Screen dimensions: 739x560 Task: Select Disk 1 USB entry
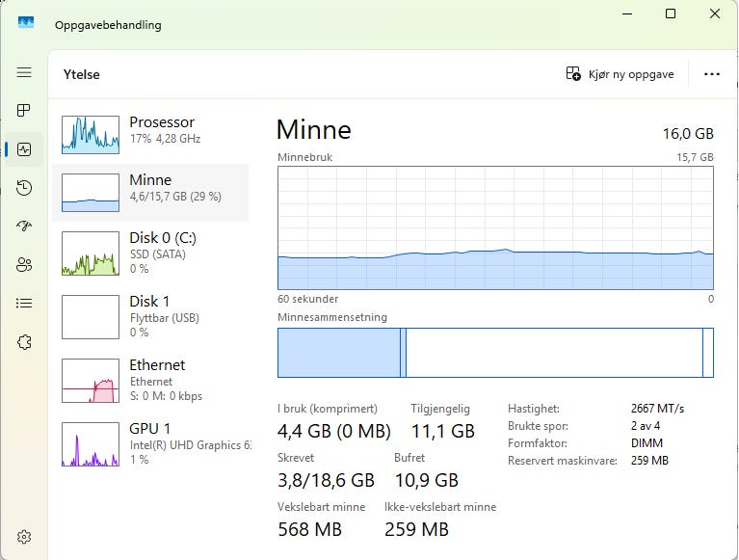149,315
